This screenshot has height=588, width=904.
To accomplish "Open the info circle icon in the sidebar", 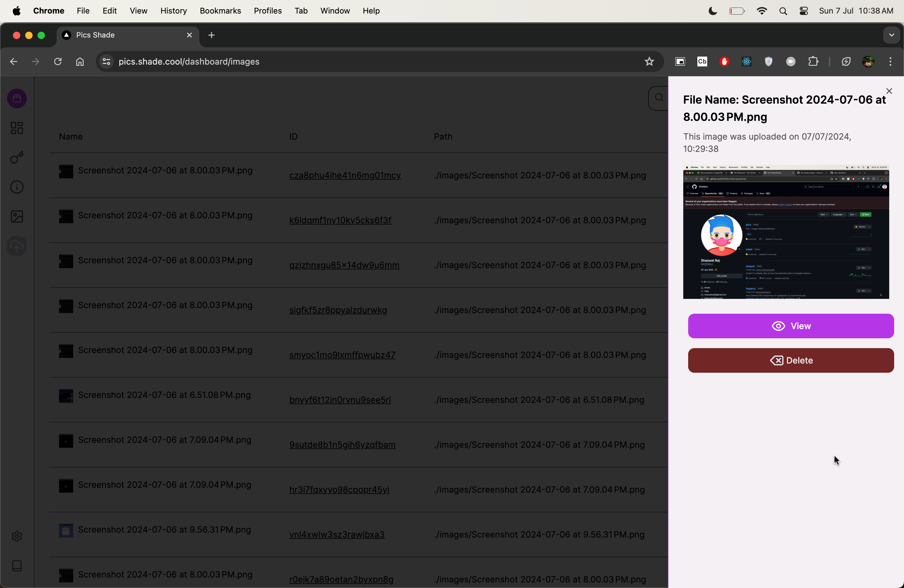I will [x=17, y=187].
